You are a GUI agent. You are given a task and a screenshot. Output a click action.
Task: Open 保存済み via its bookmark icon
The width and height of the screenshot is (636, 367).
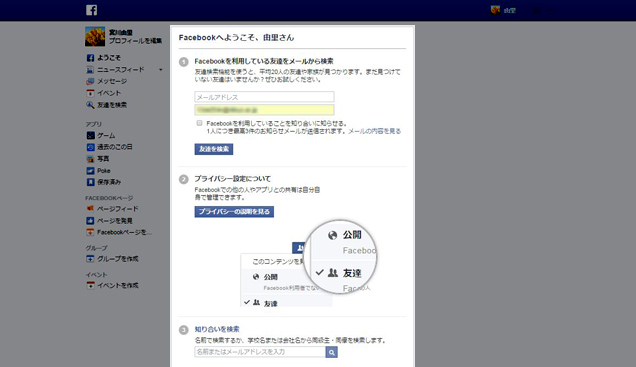[x=90, y=182]
